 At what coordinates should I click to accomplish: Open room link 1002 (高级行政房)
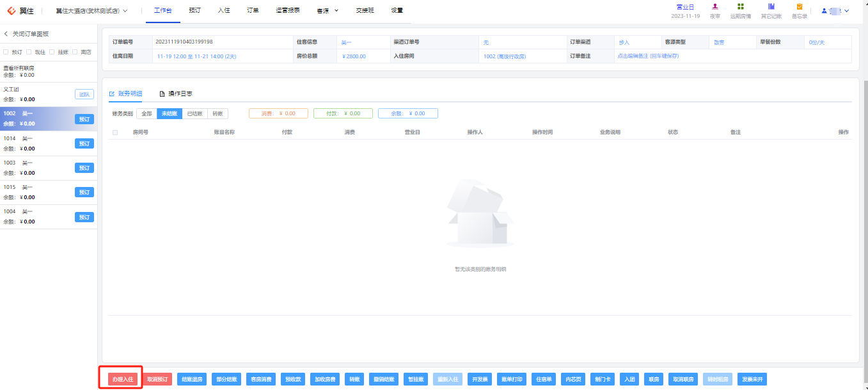tap(505, 56)
